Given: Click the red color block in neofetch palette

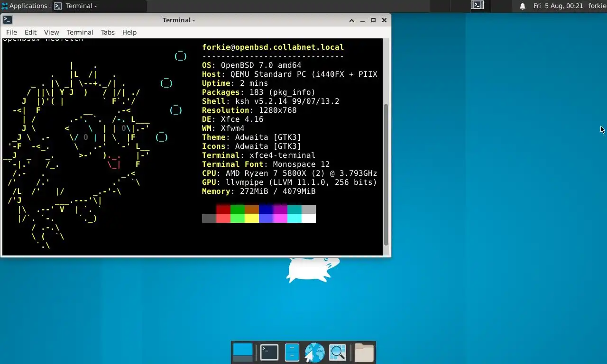Looking at the screenshot, I should 223,209.
